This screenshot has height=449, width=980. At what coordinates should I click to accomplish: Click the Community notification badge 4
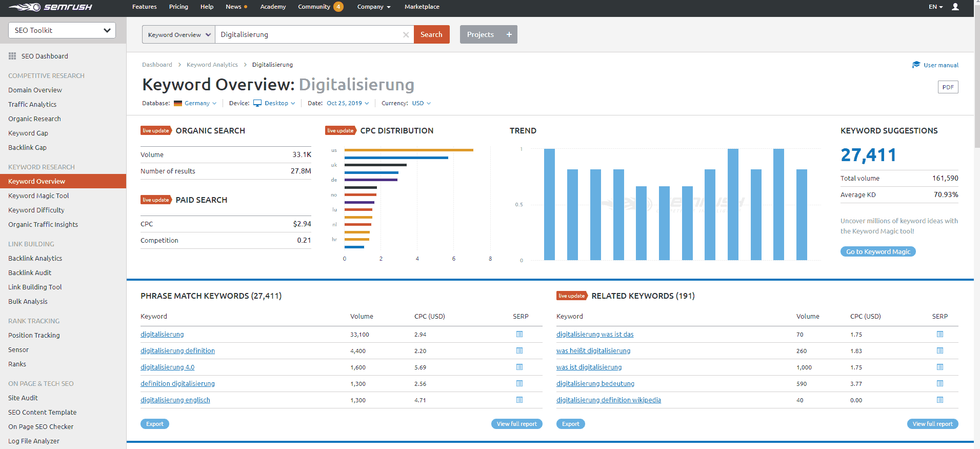pos(338,7)
